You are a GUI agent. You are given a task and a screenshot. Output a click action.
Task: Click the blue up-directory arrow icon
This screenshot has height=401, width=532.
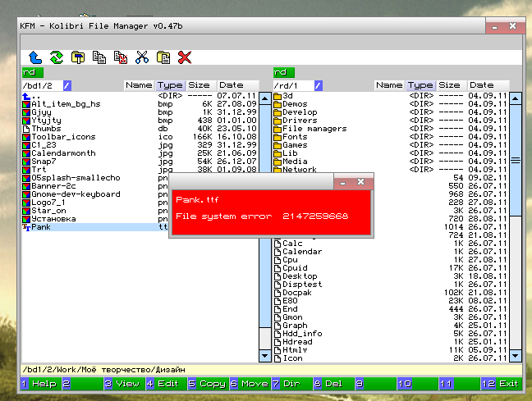[x=34, y=57]
